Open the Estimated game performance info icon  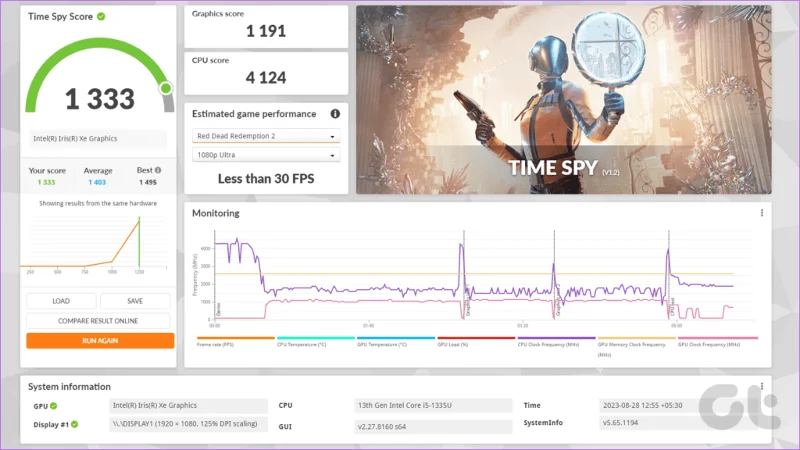point(335,114)
